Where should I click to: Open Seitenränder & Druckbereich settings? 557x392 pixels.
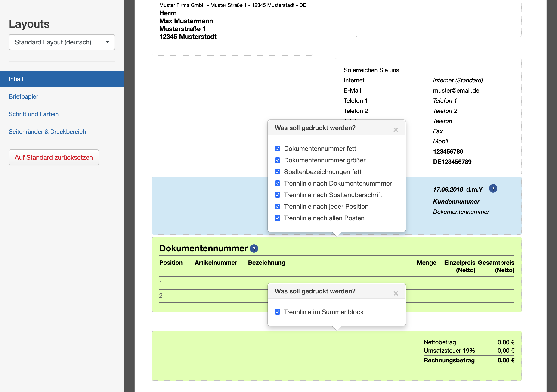(47, 132)
